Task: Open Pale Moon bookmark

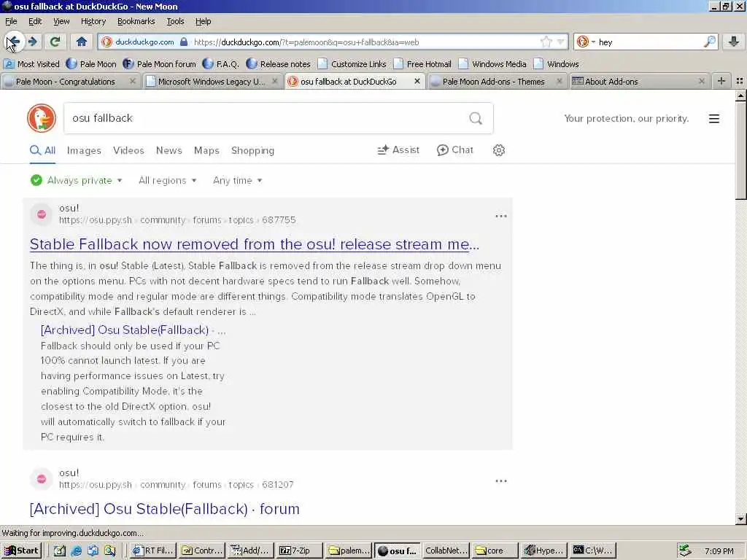Action: coord(91,64)
